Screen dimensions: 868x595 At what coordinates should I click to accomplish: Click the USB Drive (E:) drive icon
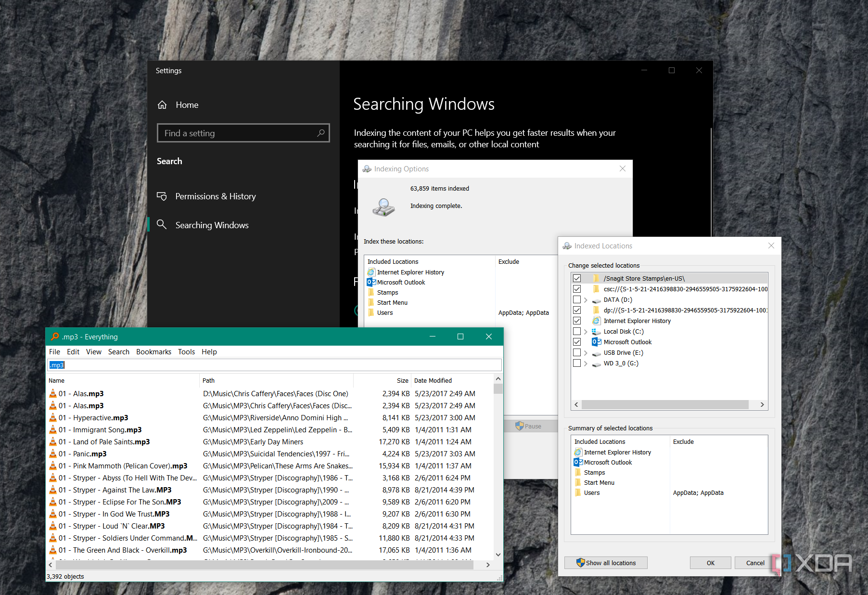coord(596,353)
